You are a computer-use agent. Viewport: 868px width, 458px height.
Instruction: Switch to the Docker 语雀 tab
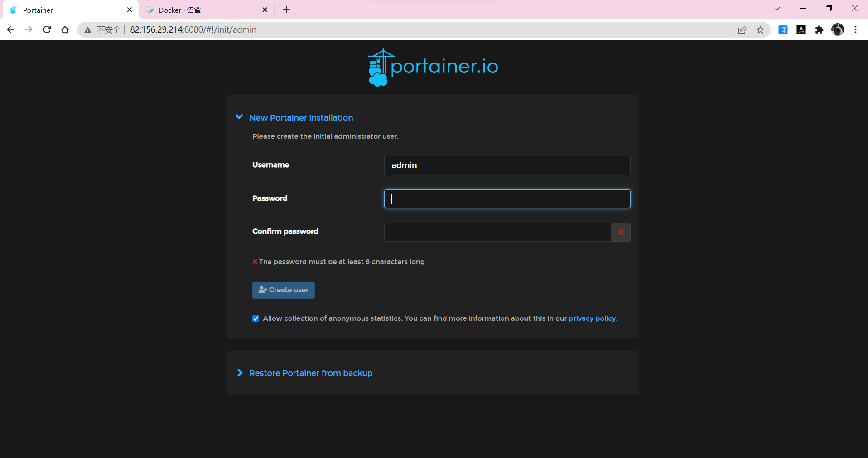[206, 10]
